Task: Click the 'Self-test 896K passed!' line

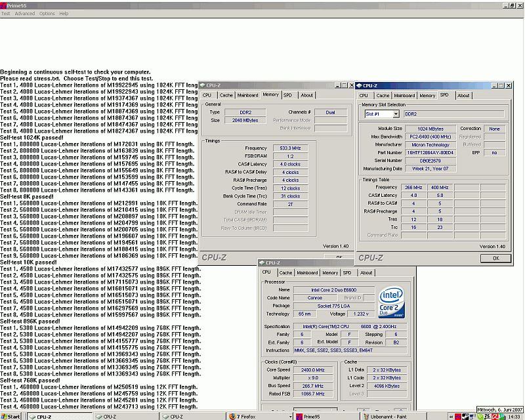Action: pyautogui.click(x=30, y=321)
